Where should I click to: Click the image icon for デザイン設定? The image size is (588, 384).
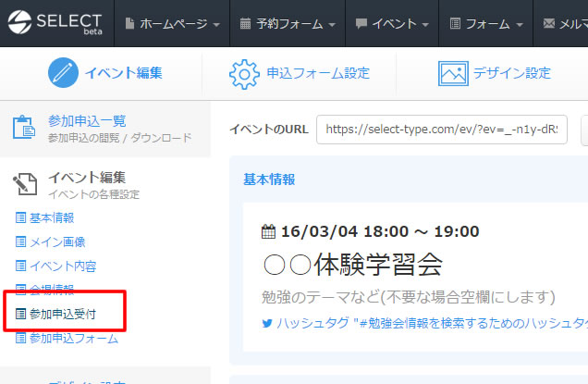pyautogui.click(x=454, y=73)
